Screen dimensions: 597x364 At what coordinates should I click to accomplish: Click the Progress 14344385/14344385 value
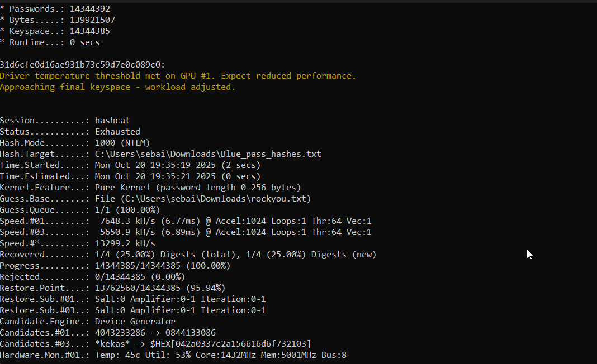(163, 266)
